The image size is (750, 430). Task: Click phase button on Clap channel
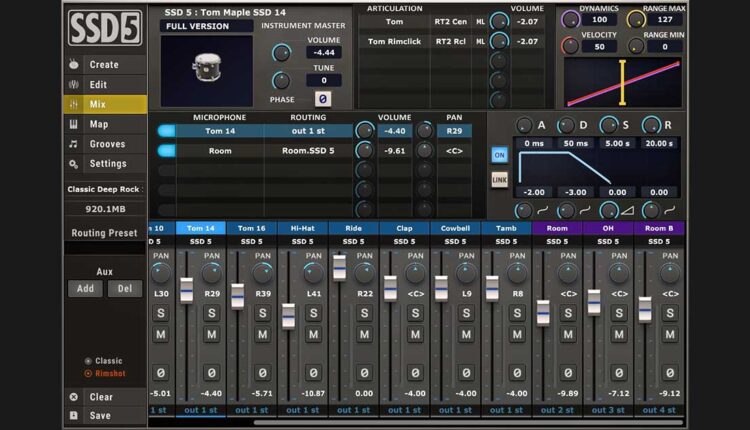point(416,373)
